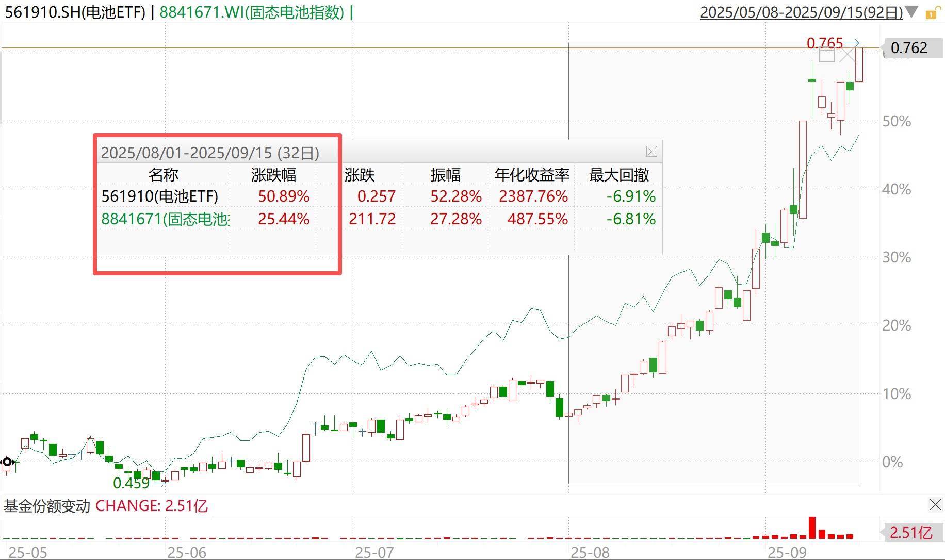This screenshot has width=945, height=560.
Task: Click the orange unlock padlock icon
Action: (932, 13)
